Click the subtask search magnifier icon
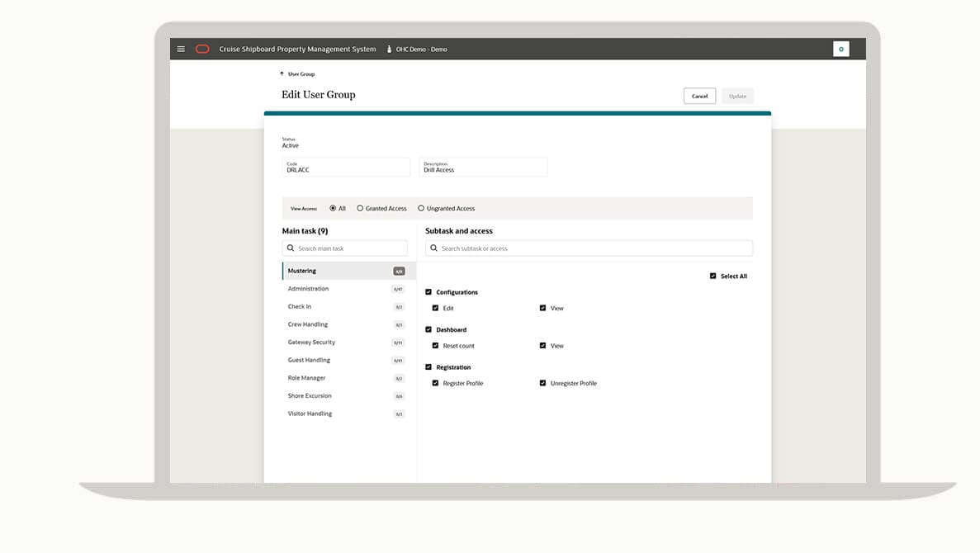This screenshot has height=553, width=980. (433, 248)
